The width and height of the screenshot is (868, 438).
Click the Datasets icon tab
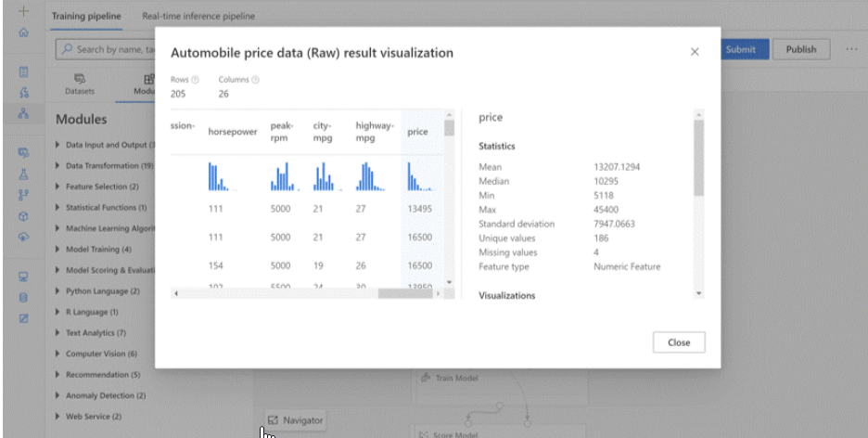(x=79, y=84)
